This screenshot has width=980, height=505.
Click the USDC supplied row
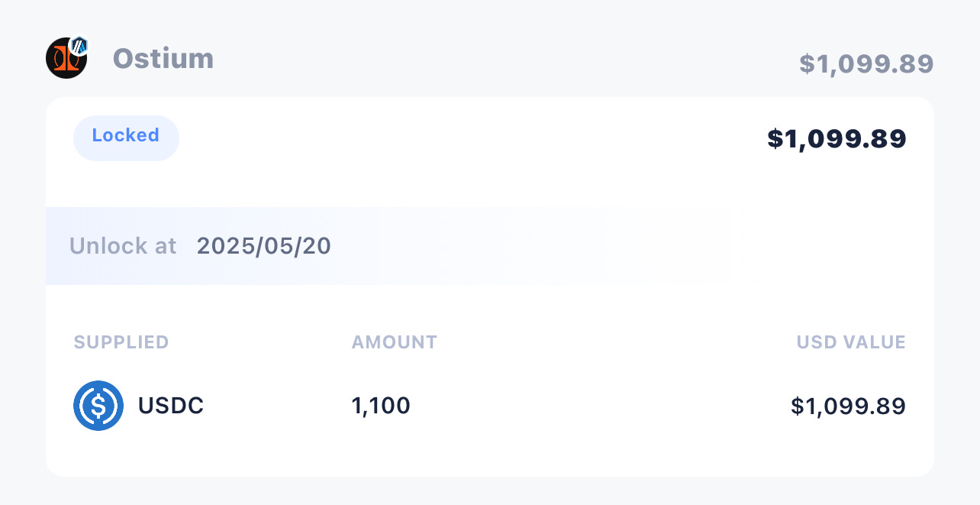(489, 406)
